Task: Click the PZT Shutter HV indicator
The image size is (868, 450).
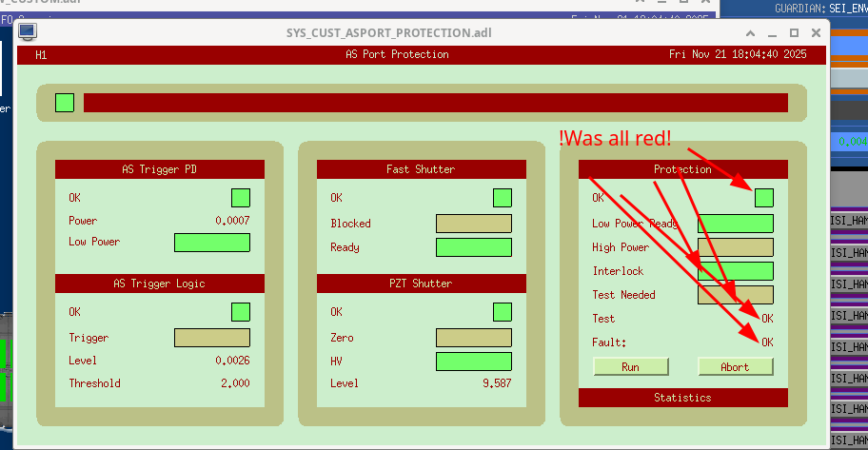Action: 473,362
